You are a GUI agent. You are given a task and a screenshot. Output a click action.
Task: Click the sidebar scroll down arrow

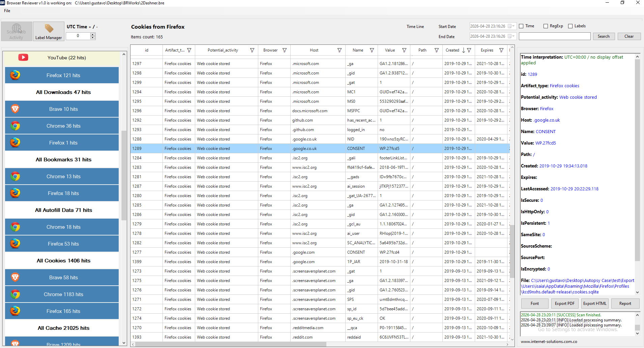point(124,343)
